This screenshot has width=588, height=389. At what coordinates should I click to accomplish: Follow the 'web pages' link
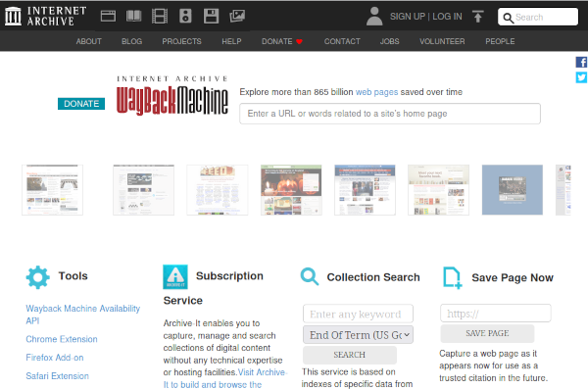[376, 92]
